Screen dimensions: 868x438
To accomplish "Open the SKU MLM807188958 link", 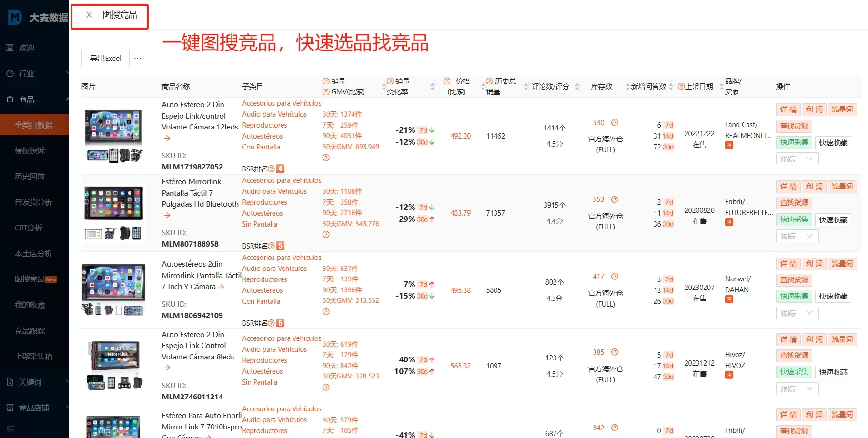I will [x=190, y=244].
